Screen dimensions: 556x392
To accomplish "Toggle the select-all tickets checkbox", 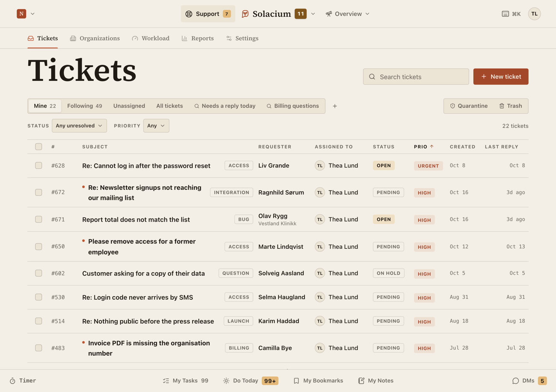I will [38, 147].
